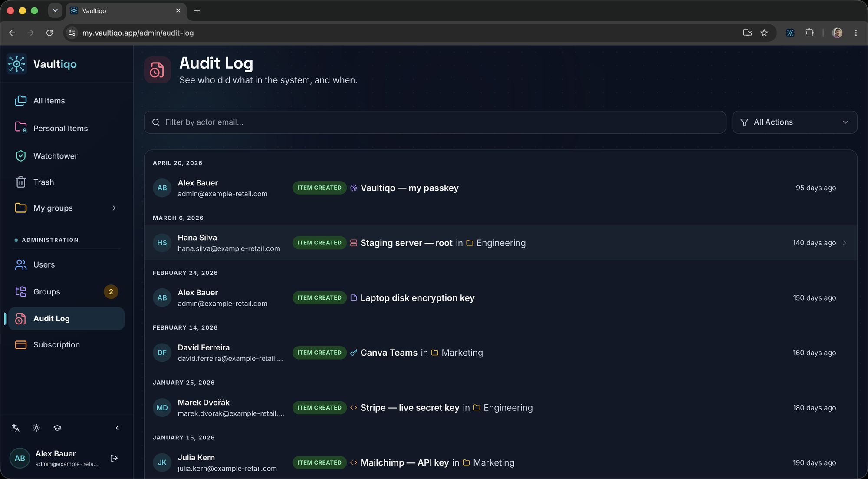Click the 180 days ago timestamp

(814, 408)
